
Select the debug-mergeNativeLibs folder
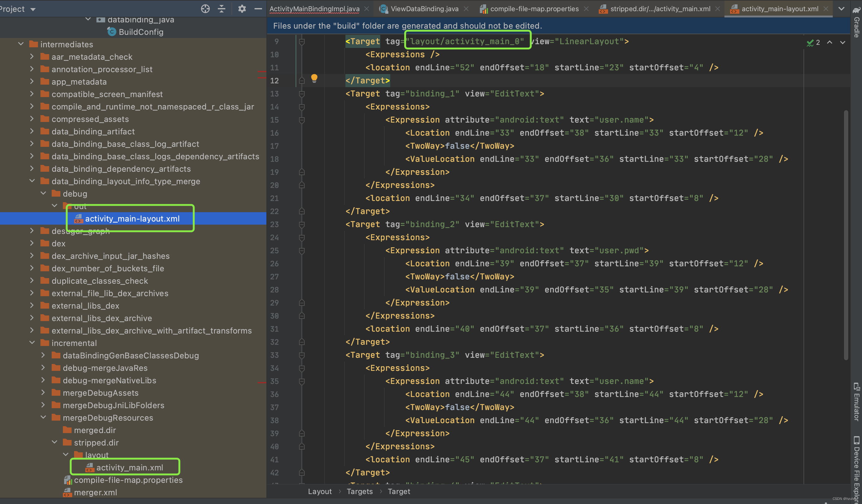pyautogui.click(x=110, y=380)
